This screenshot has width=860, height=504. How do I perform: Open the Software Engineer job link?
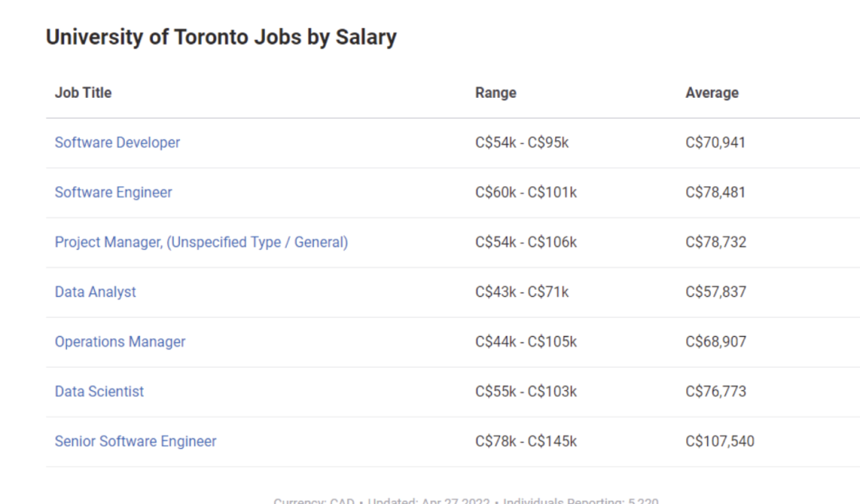[x=113, y=193]
